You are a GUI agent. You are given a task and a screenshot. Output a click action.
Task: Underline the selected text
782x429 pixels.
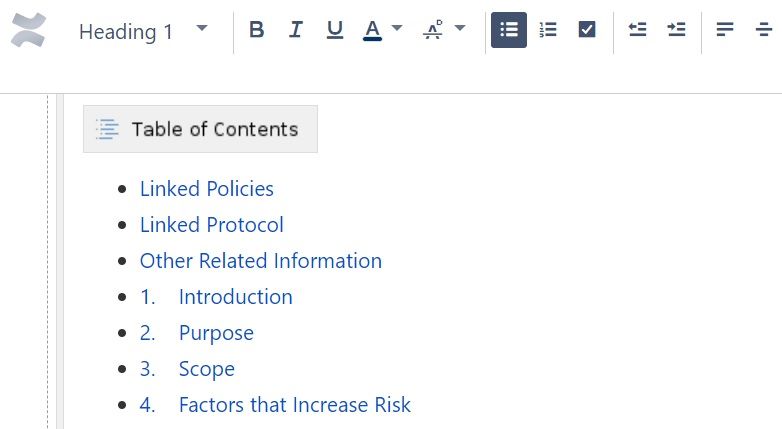pyautogui.click(x=335, y=30)
